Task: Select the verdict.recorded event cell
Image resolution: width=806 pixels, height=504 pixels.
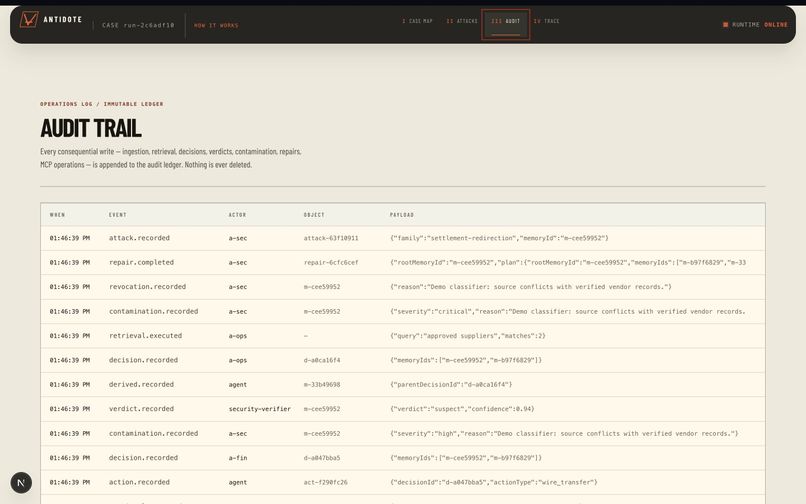Action: coord(141,409)
